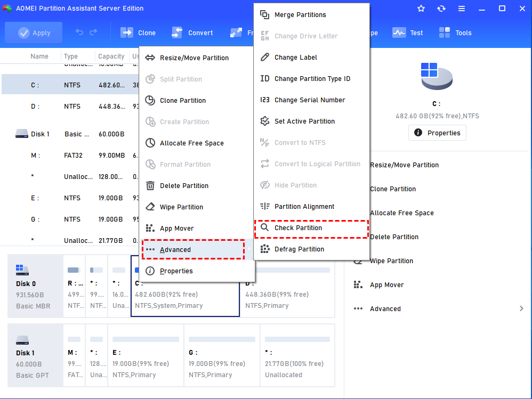Open the Clone toolbar item
The height and width of the screenshot is (399, 532).
[x=138, y=33]
